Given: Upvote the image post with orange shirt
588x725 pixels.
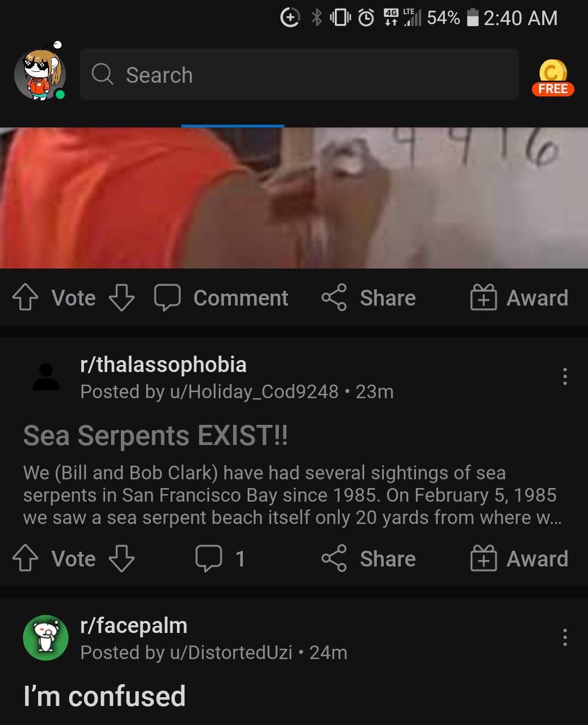Looking at the screenshot, I should point(26,297).
